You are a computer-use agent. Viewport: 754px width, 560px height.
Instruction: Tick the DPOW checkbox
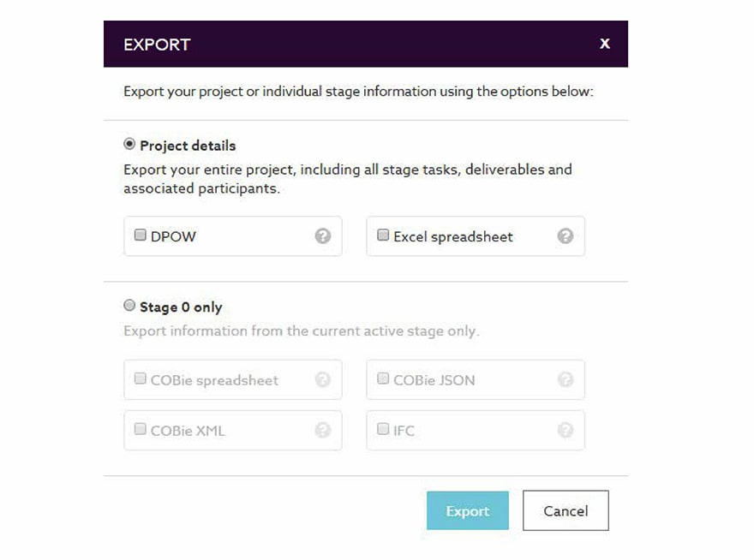141,235
